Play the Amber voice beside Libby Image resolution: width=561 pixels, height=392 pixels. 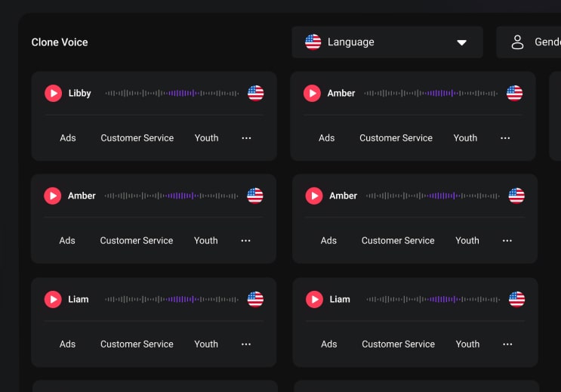coord(312,93)
